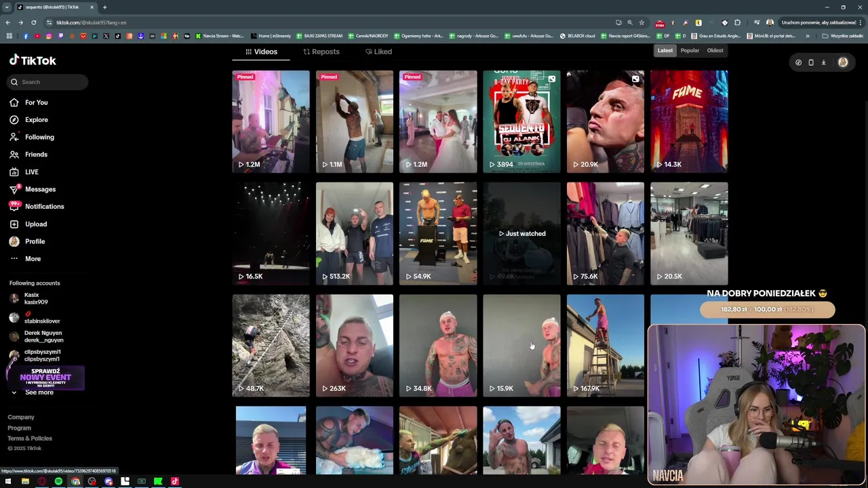Click the TikTok search field
868x488 pixels.
48,82
